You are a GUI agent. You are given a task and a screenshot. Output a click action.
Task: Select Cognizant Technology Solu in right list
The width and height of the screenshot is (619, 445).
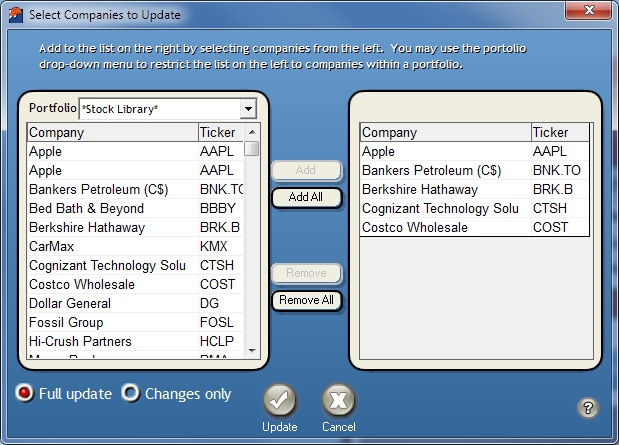click(x=475, y=208)
